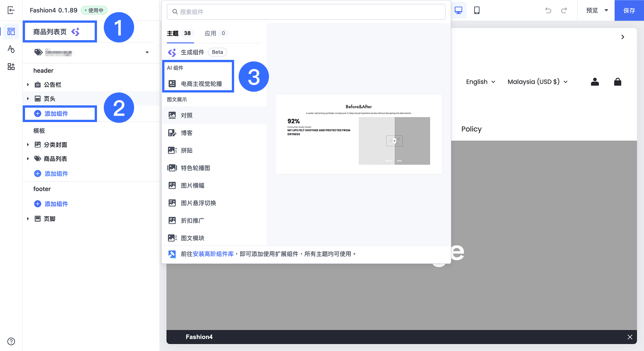The width and height of the screenshot is (644, 351).
Task: Click the next chevron in announcement preview
Action: (x=623, y=37)
